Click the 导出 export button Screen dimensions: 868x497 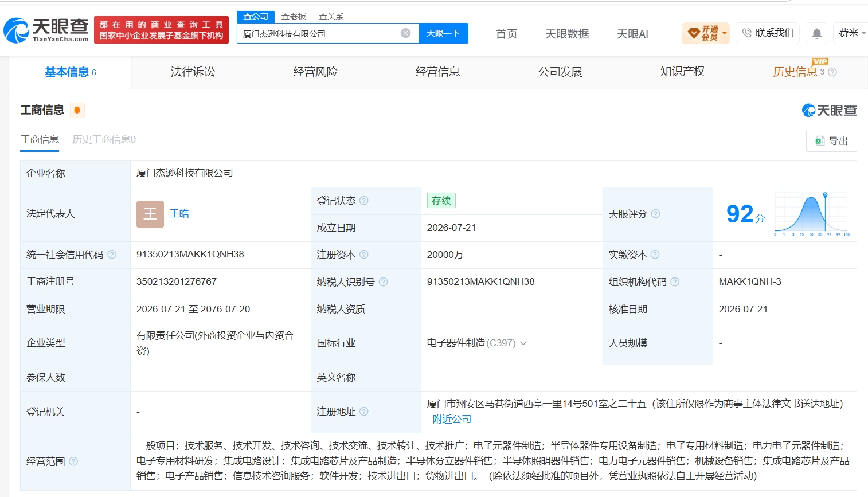[x=831, y=140]
